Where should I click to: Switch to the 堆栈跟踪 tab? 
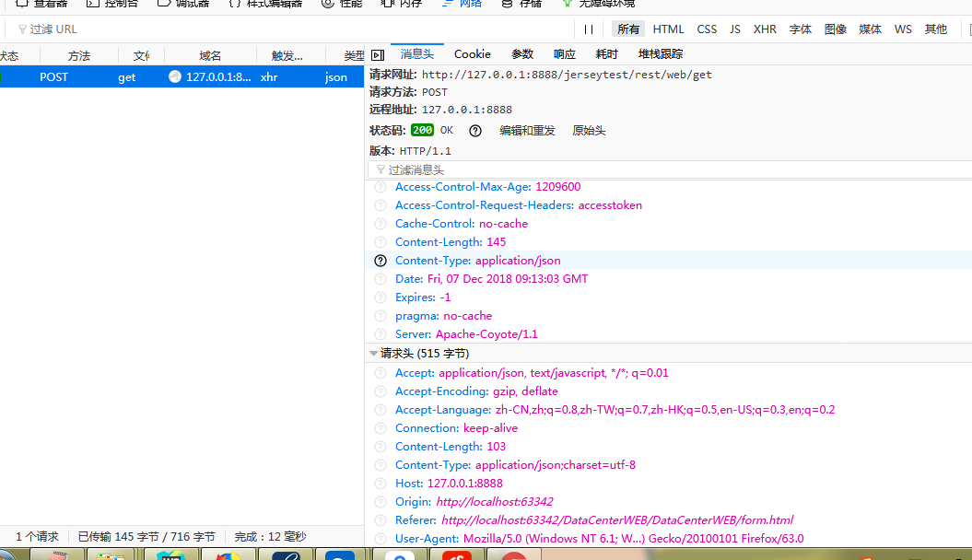tap(661, 54)
